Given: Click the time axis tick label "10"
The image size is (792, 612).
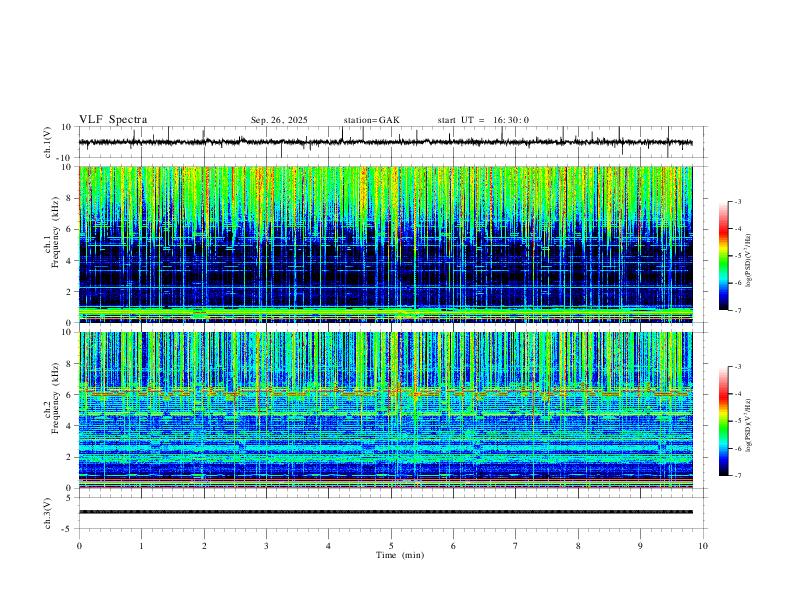Looking at the screenshot, I should (703, 546).
